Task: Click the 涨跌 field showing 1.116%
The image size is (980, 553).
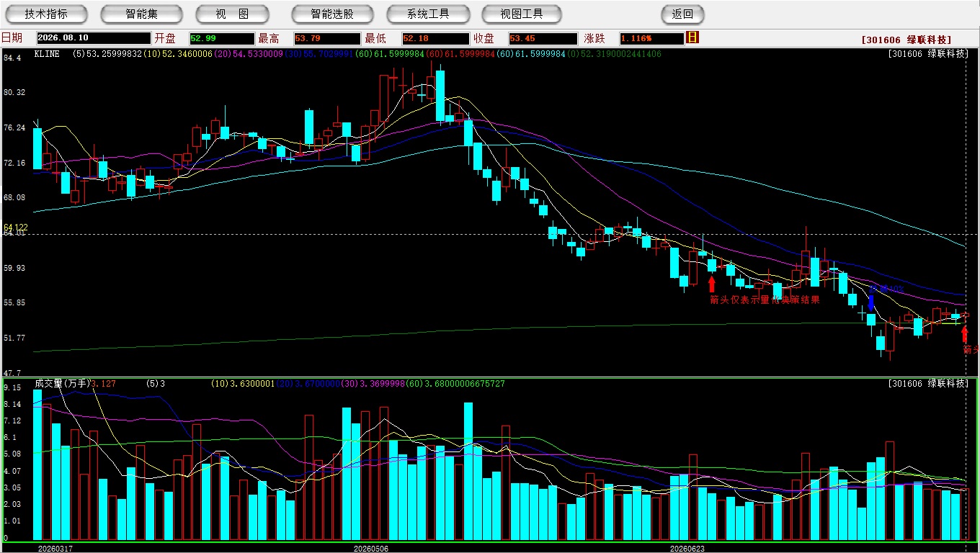Action: tap(651, 38)
